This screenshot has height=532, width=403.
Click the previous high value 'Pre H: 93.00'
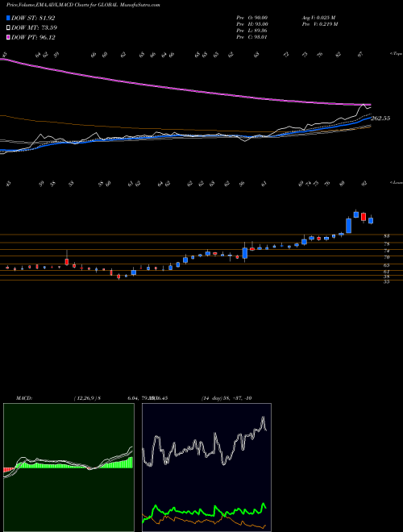click(252, 24)
